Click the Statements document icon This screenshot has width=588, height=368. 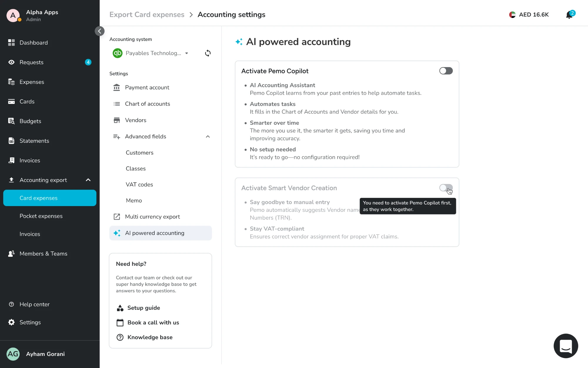point(11,141)
